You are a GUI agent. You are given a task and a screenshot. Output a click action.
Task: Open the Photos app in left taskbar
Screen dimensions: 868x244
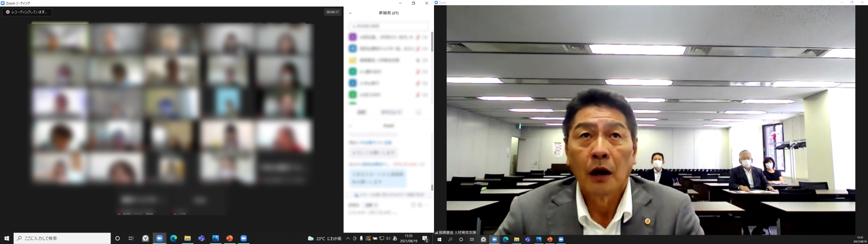pos(215,238)
